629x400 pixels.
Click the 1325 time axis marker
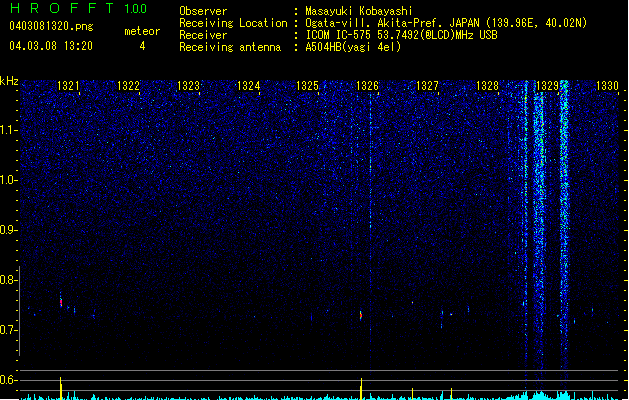pyautogui.click(x=307, y=85)
